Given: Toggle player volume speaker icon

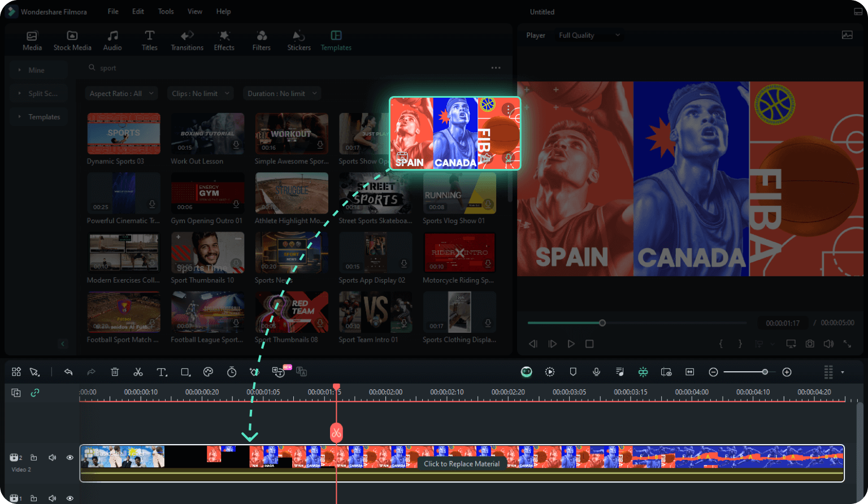Looking at the screenshot, I should pos(828,344).
